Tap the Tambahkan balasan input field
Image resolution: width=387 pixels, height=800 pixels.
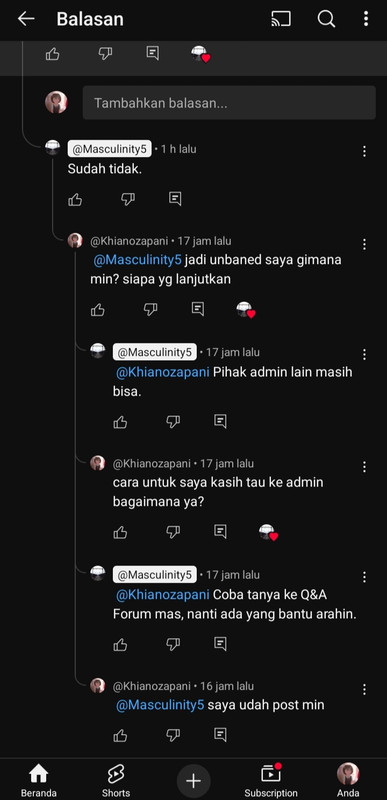click(x=229, y=103)
